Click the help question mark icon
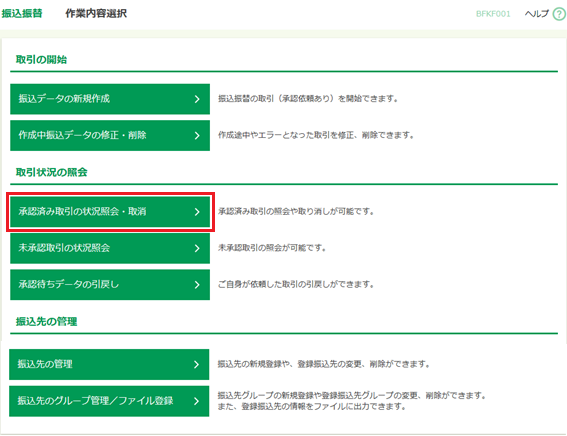 point(559,14)
